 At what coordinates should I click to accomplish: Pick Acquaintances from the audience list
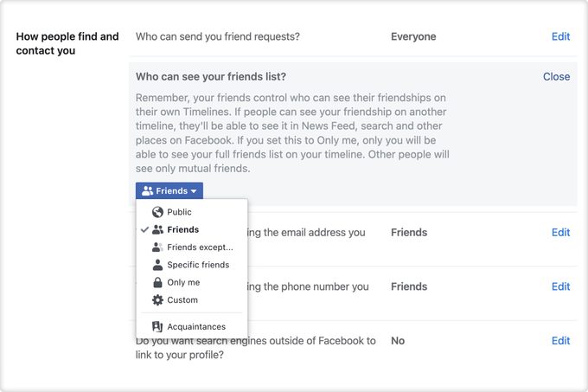[196, 327]
